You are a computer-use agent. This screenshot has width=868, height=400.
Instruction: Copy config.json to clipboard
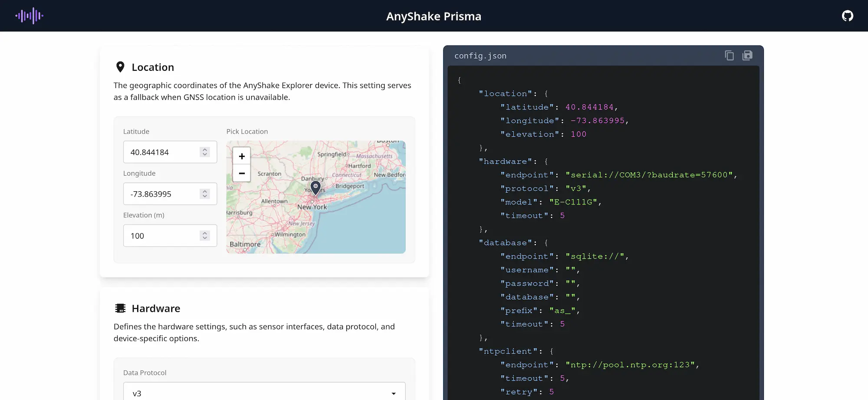[729, 56]
